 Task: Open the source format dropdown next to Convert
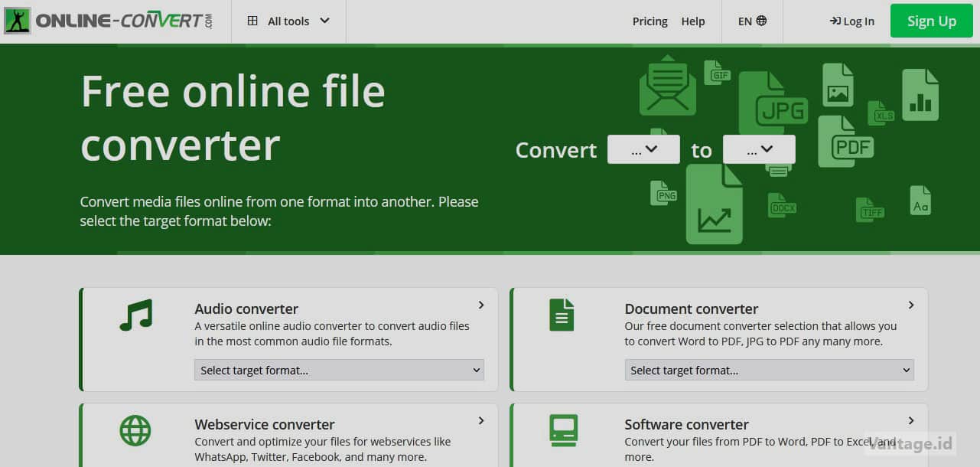(x=643, y=149)
